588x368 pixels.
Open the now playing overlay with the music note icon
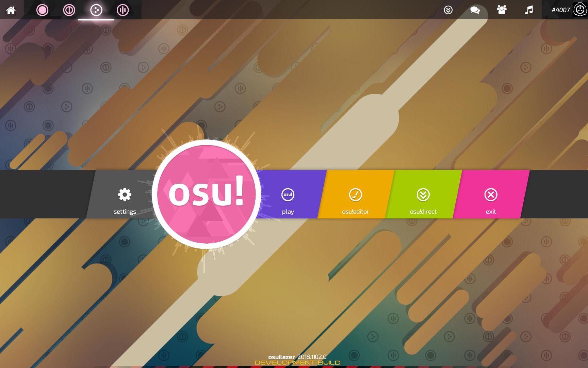(528, 10)
